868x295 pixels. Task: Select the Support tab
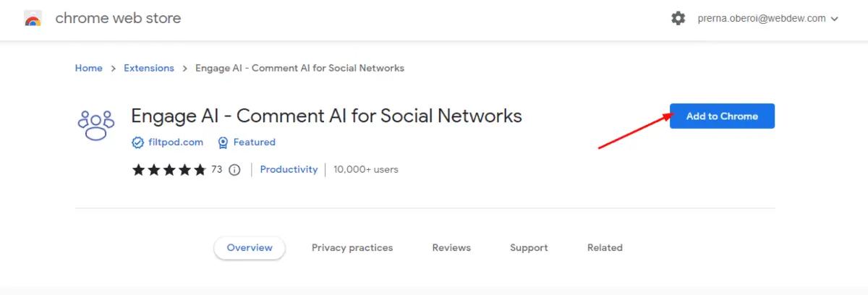pos(529,248)
